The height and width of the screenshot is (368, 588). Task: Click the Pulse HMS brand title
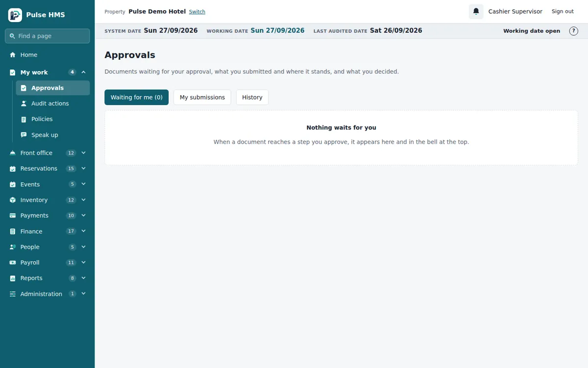tap(46, 15)
